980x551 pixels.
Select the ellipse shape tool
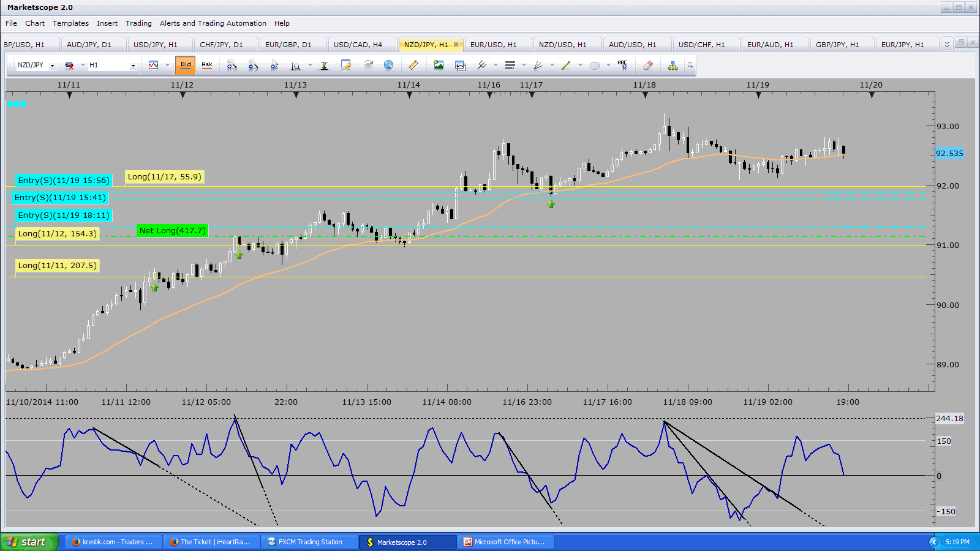(594, 65)
